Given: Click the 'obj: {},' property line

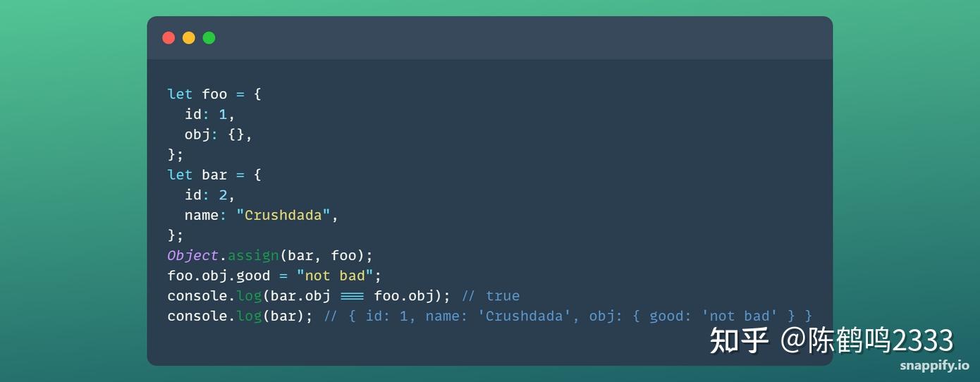Looking at the screenshot, I should [219, 135].
